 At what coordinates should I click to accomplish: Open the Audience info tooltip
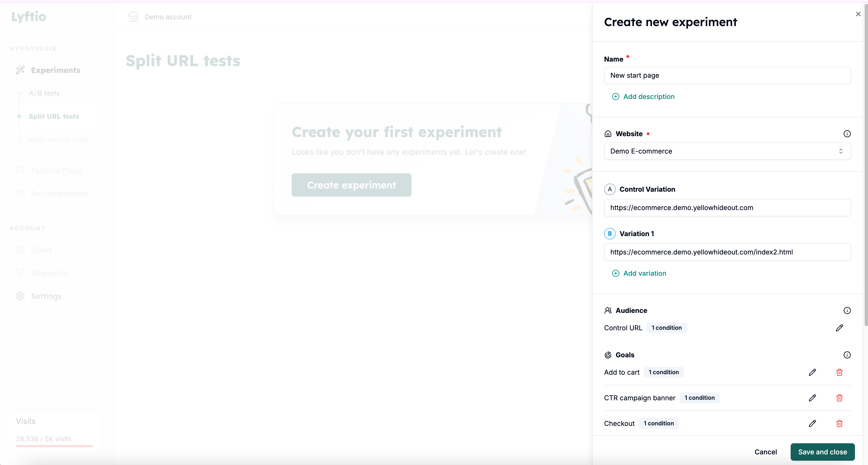pyautogui.click(x=847, y=310)
